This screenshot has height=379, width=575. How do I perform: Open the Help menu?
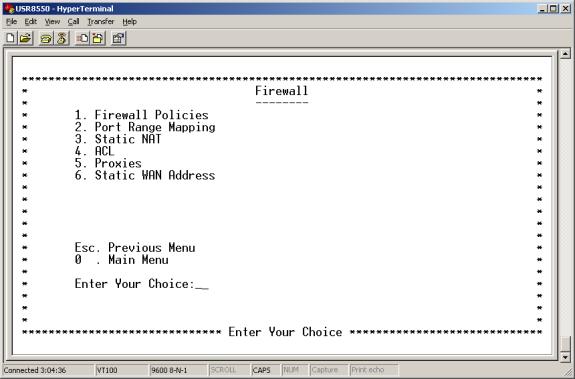[x=129, y=22]
